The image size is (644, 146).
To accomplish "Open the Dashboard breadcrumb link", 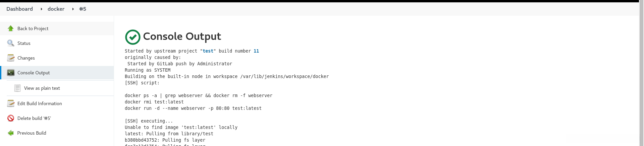I will 19,9.
